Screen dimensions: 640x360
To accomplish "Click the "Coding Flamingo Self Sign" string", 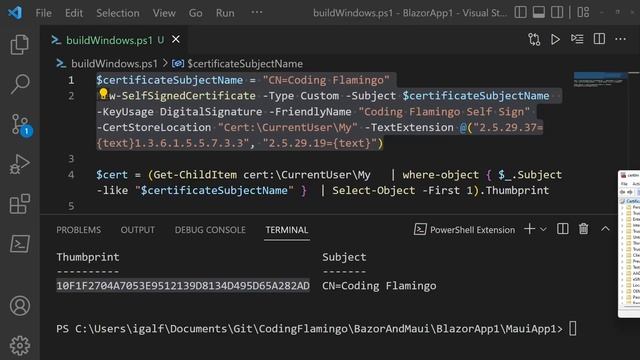I will pyautogui.click(x=444, y=112).
